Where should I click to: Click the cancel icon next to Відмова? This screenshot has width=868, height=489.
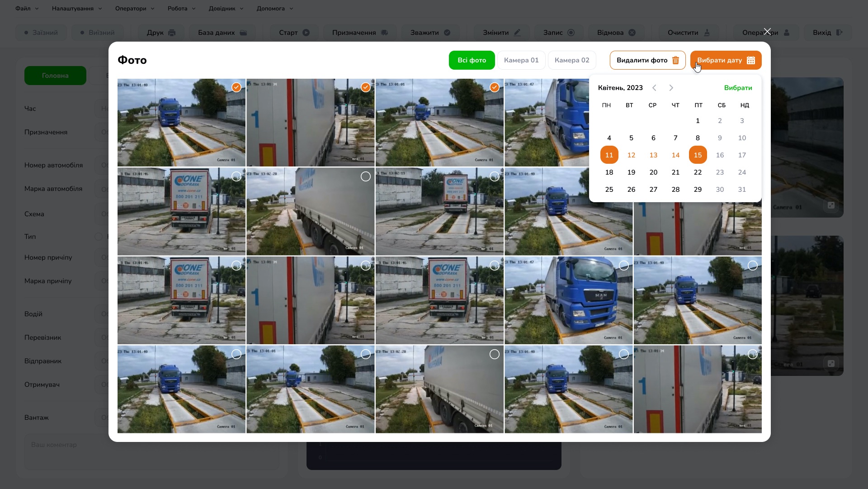632,33
